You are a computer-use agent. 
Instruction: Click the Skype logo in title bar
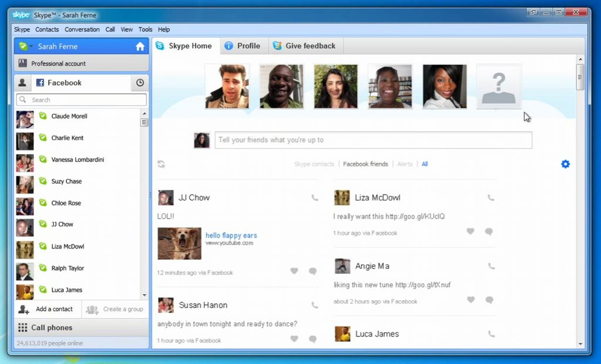click(x=21, y=15)
